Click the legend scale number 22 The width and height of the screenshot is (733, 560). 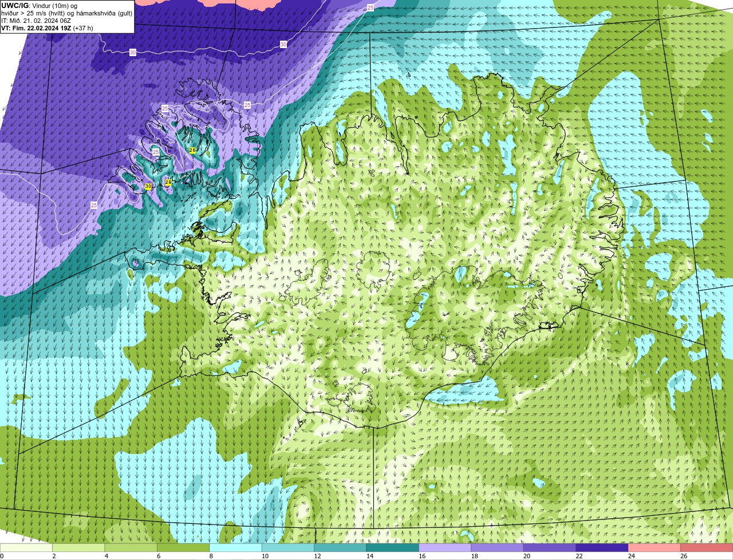click(x=579, y=556)
